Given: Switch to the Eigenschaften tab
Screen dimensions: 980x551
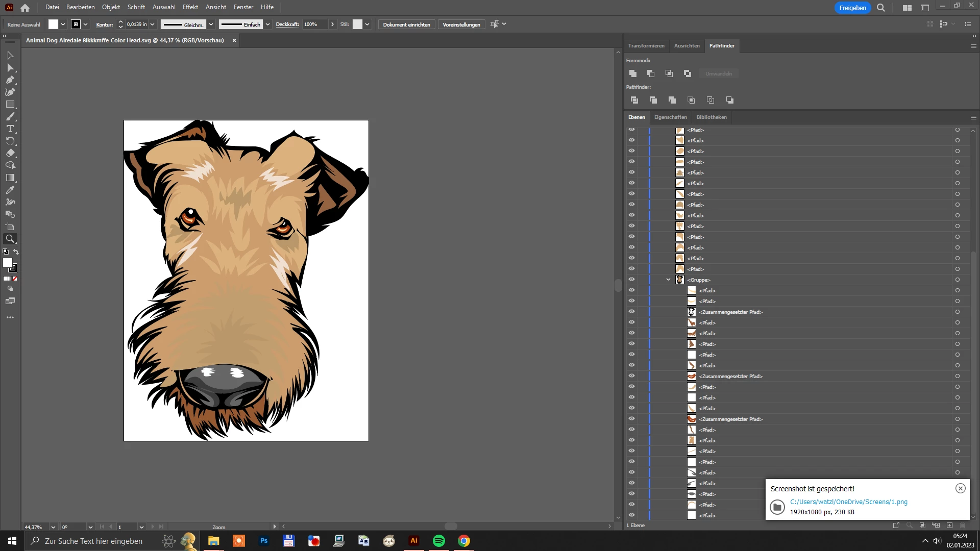Looking at the screenshot, I should tap(670, 117).
